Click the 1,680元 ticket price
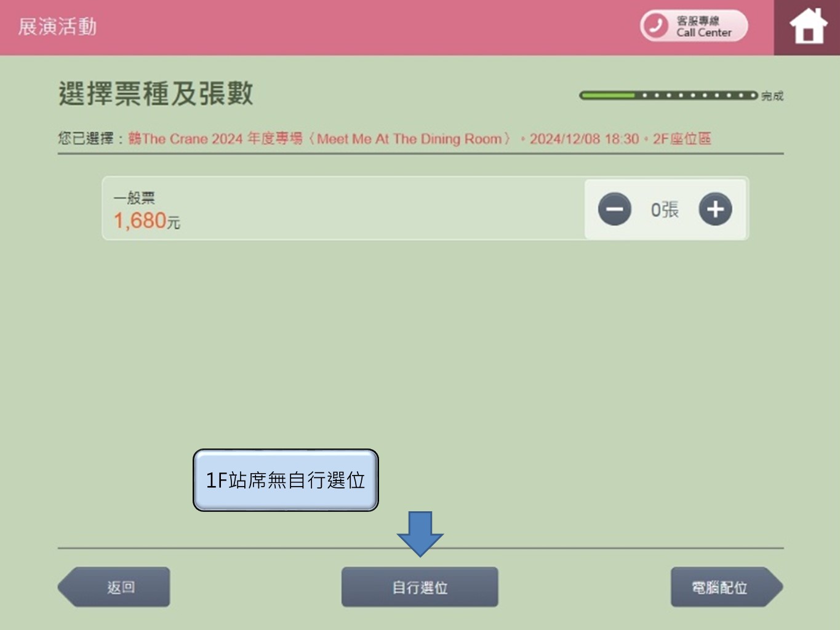The width and height of the screenshot is (840, 630). [x=146, y=221]
